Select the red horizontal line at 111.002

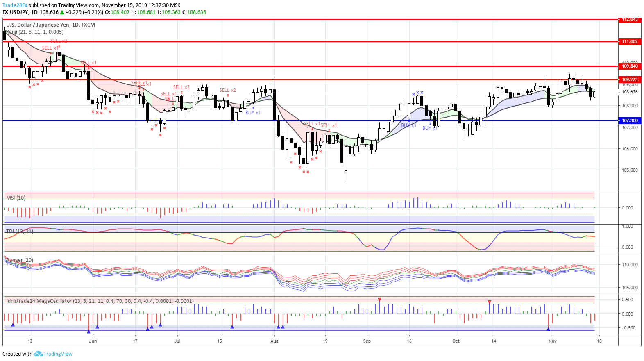point(310,41)
